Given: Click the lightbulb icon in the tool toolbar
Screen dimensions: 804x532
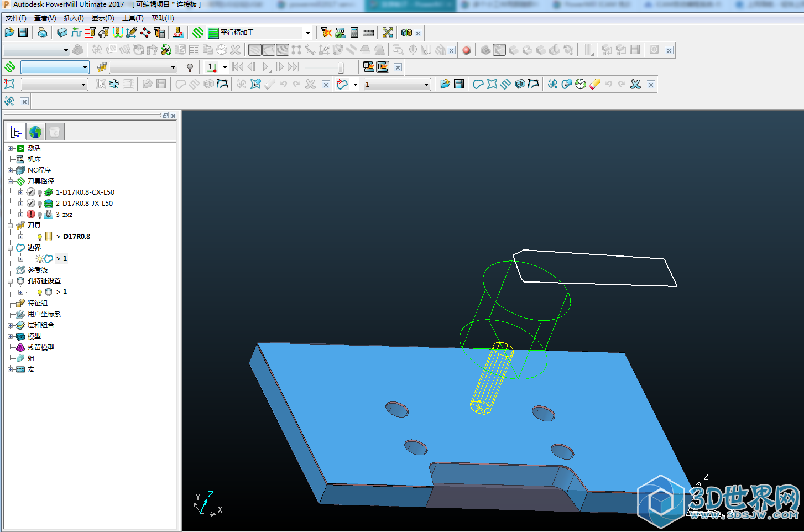Looking at the screenshot, I should click(190, 67).
